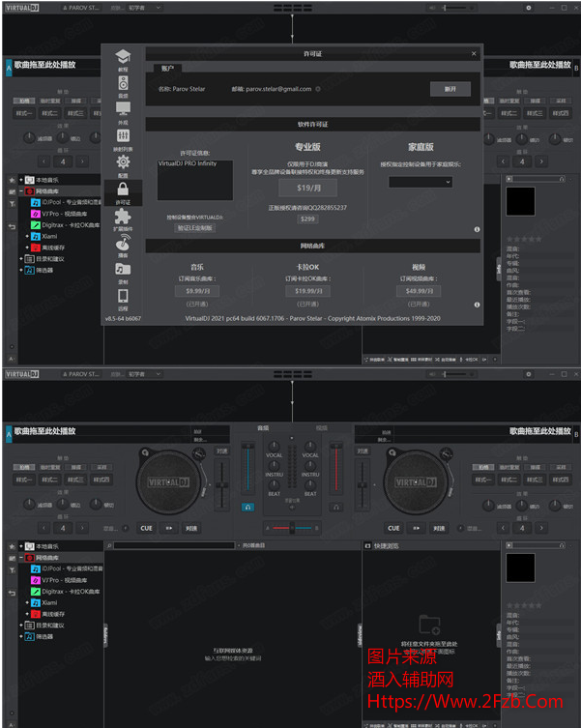
Task: Toggle the right channel headphone monitor button
Action: coord(336,506)
